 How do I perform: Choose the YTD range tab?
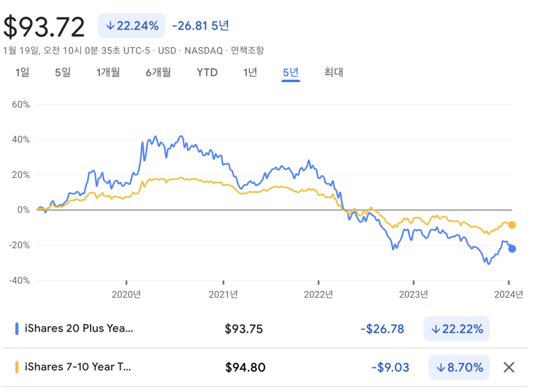(x=207, y=72)
